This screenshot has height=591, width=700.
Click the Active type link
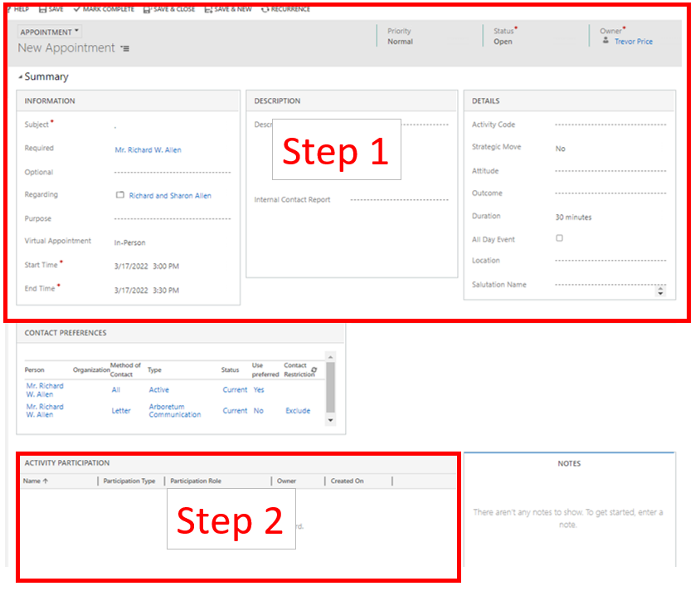(x=159, y=390)
